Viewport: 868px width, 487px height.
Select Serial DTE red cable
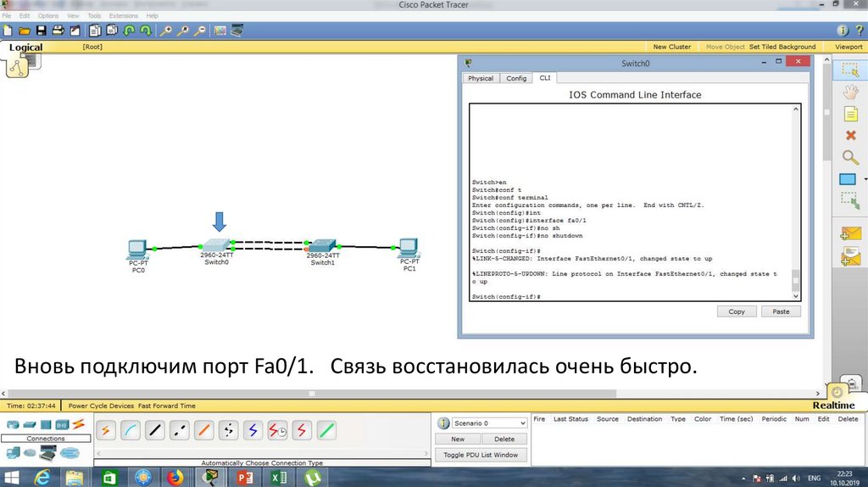click(302, 430)
